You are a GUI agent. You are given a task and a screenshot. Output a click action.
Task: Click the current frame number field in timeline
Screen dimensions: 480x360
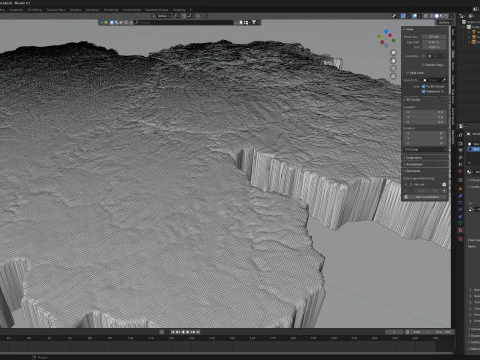pyautogui.click(x=394, y=332)
